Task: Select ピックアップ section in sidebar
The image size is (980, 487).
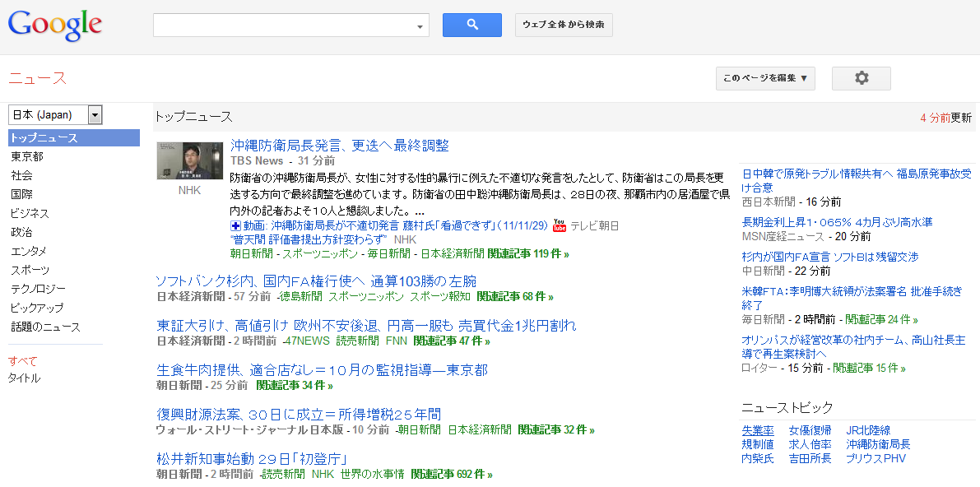Action: [x=36, y=308]
